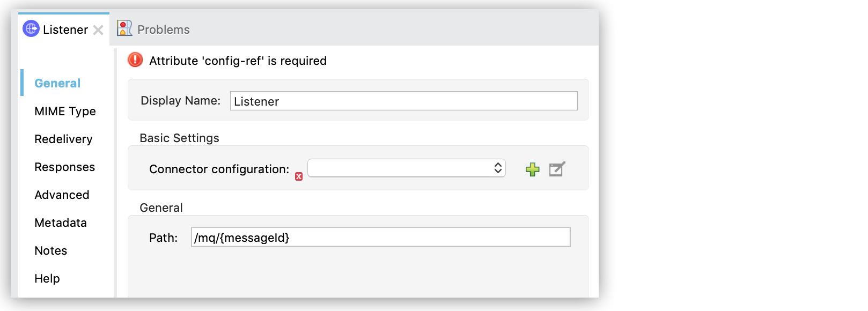Open the Metadata section
The width and height of the screenshot is (868, 311).
(x=61, y=223)
